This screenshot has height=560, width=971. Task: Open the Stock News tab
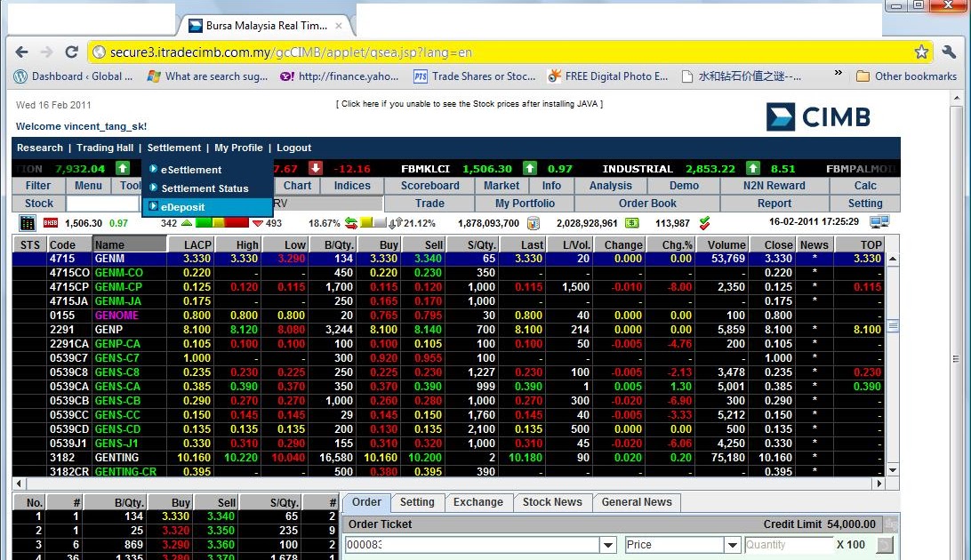click(x=552, y=502)
